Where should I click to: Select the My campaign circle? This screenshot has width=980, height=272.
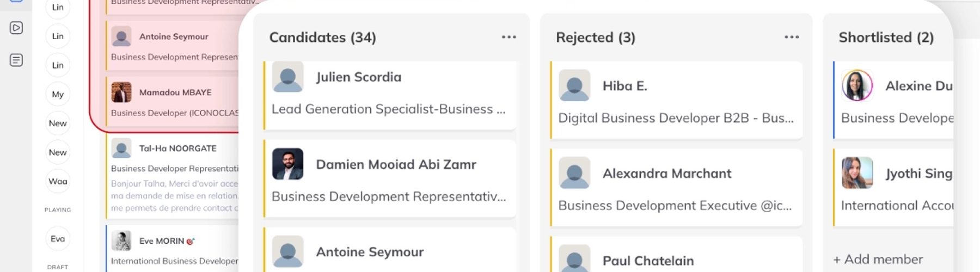(58, 94)
